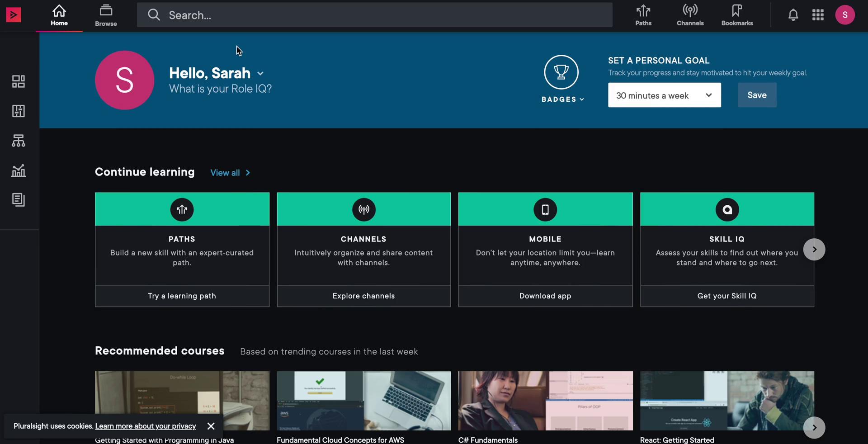Click the Pluralsight logo icon
The image size is (868, 444).
coord(14,15)
